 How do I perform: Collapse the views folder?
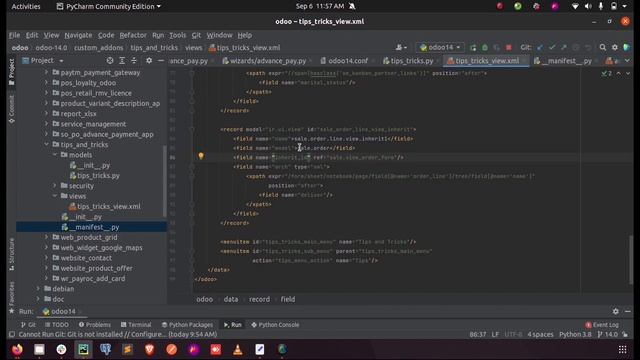click(55, 196)
